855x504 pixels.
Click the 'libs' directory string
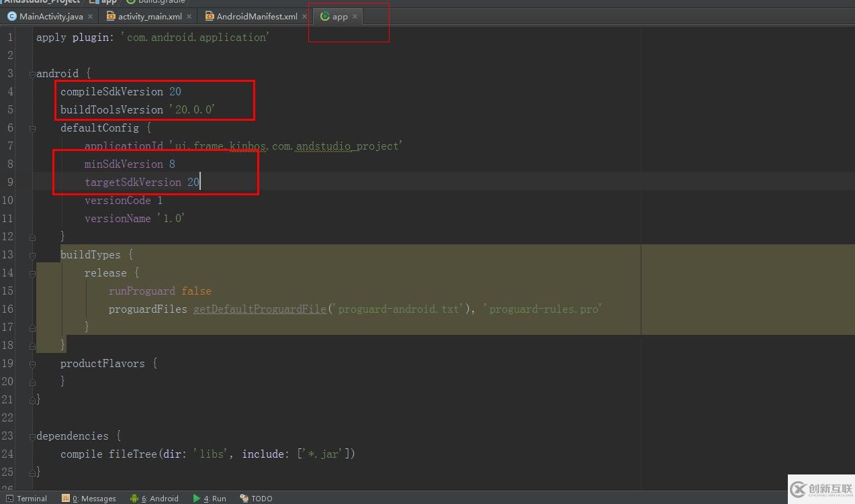[x=212, y=454]
